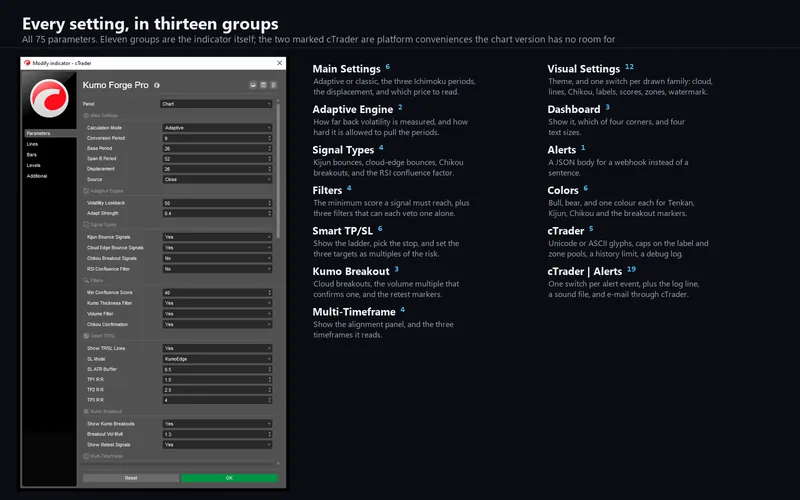Open the Panel dropdown set to Chart
This screenshot has width=800, height=500.
click(x=216, y=104)
